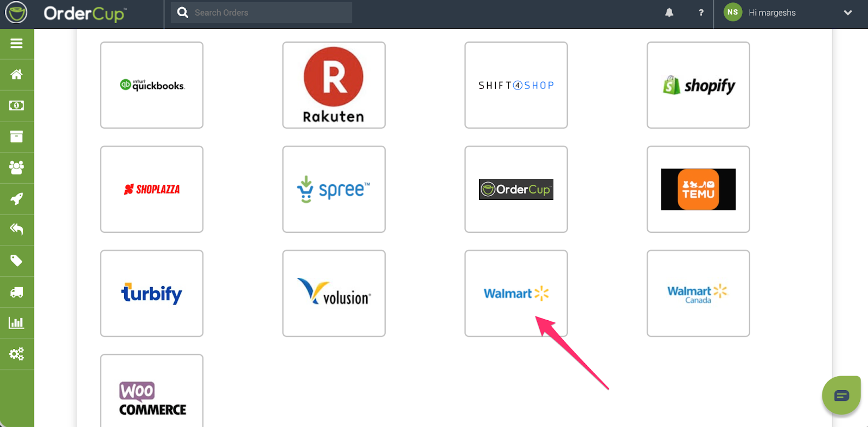Open settings gears sidebar icon
This screenshot has width=868, height=427.
[16, 354]
